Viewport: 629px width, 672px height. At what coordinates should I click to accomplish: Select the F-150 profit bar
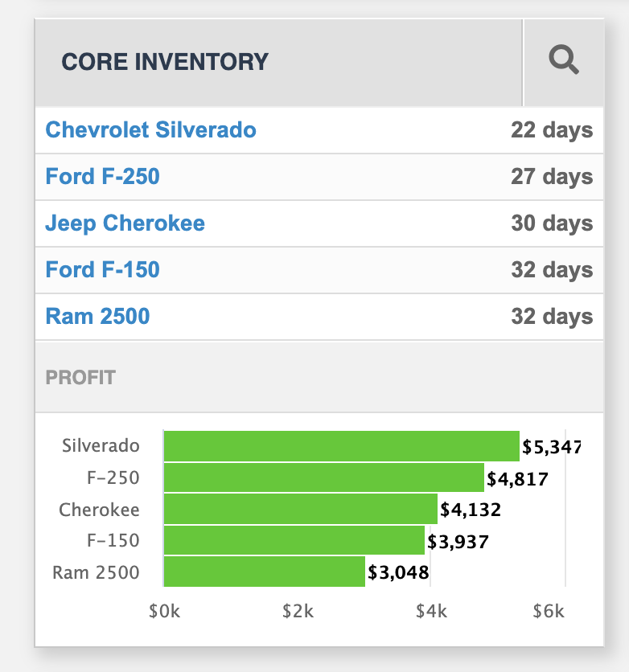294,541
